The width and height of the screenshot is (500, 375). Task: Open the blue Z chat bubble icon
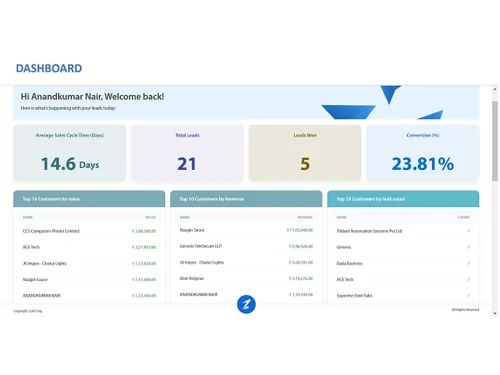[246, 304]
